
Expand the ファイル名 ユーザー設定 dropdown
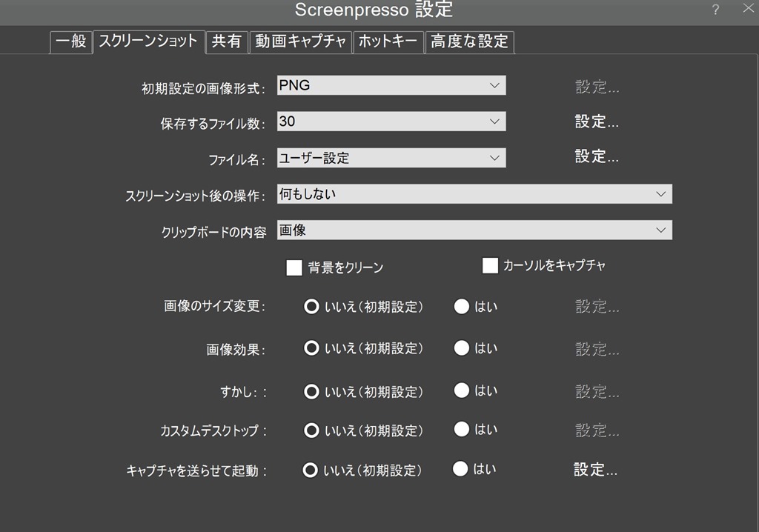pos(391,158)
